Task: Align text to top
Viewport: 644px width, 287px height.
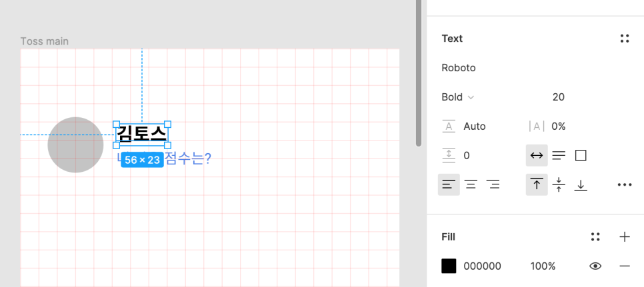Action: tap(537, 184)
